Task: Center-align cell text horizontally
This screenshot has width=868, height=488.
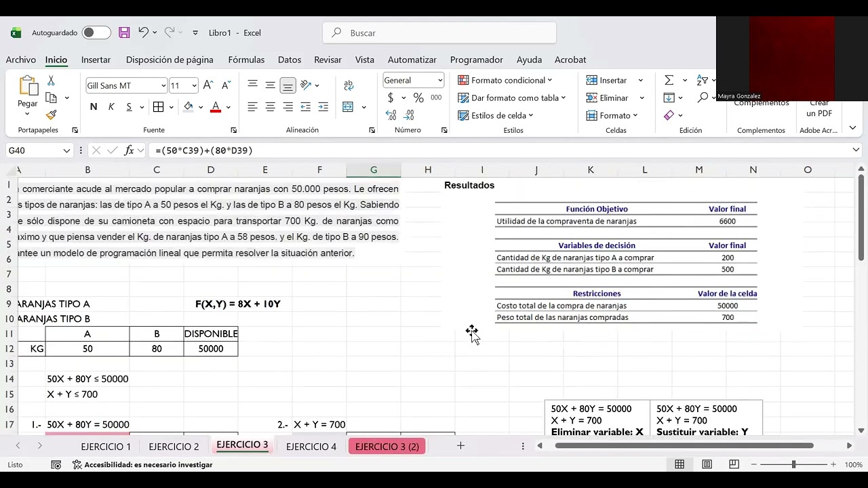Action: (270, 107)
